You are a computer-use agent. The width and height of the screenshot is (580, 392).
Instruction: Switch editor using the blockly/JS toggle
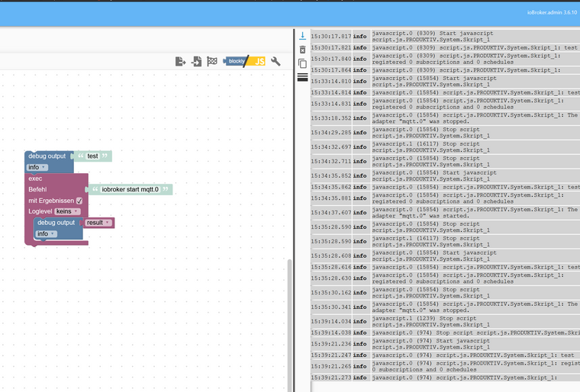(245, 61)
